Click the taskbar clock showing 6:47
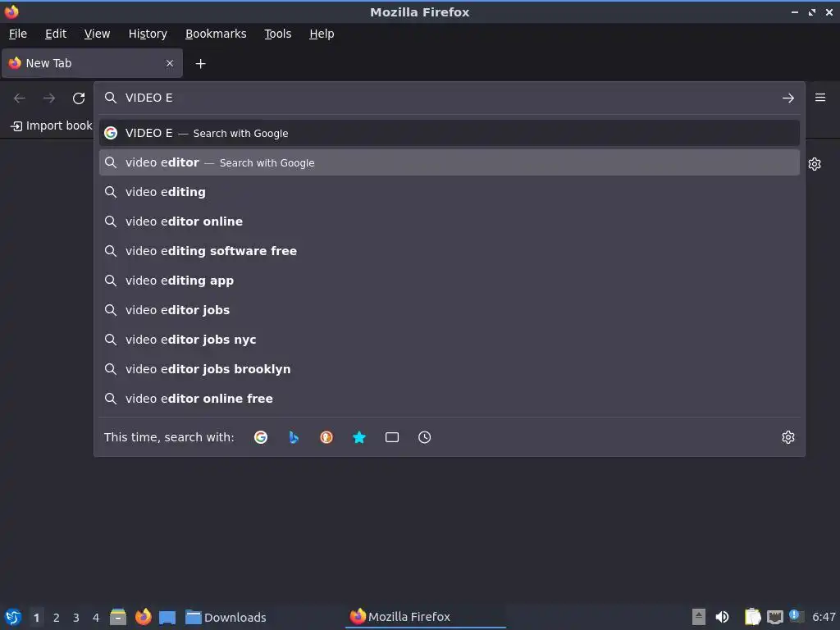Viewport: 840px width, 630px height. 824,617
